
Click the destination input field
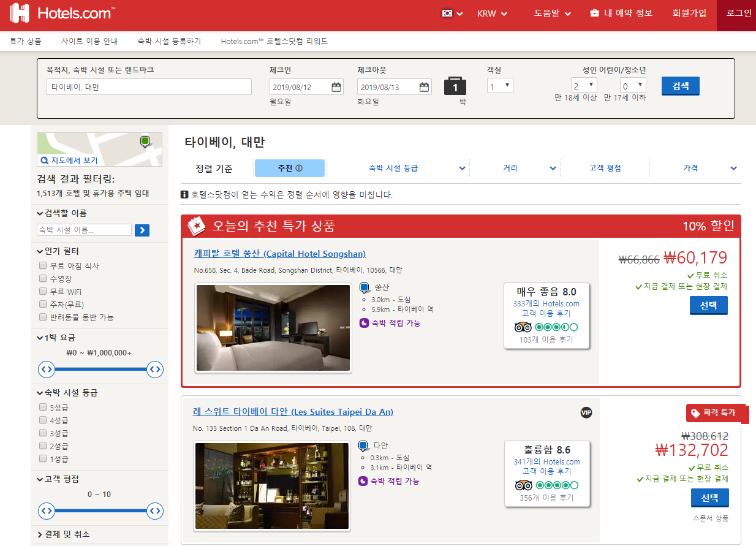pos(149,87)
